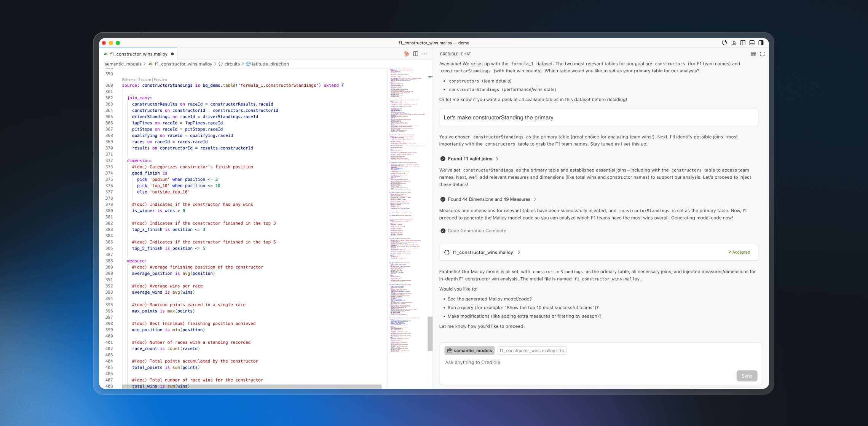Maximize the Credible chat panel
Viewport: 868px width, 426px height.
click(x=762, y=54)
